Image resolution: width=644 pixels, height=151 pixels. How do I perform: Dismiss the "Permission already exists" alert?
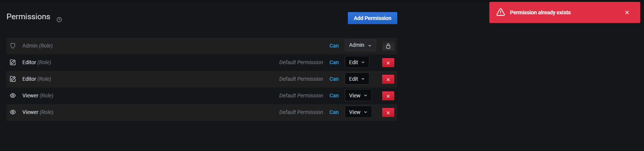tap(627, 12)
